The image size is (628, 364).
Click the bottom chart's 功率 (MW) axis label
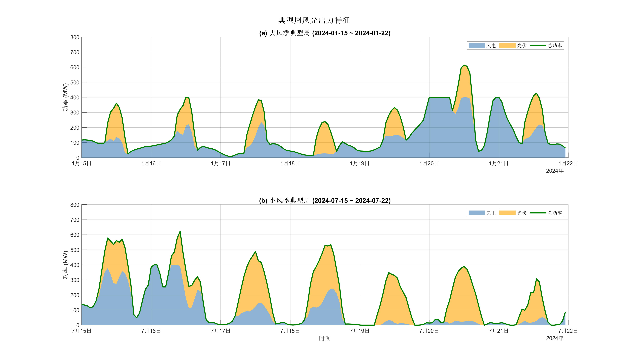pos(65,265)
